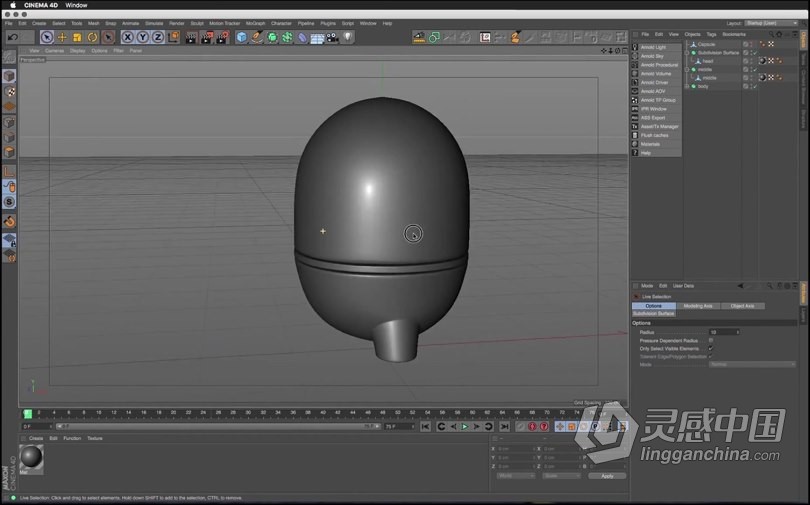
Task: Click the Undo arrow in the toolbar
Action: coord(13,37)
